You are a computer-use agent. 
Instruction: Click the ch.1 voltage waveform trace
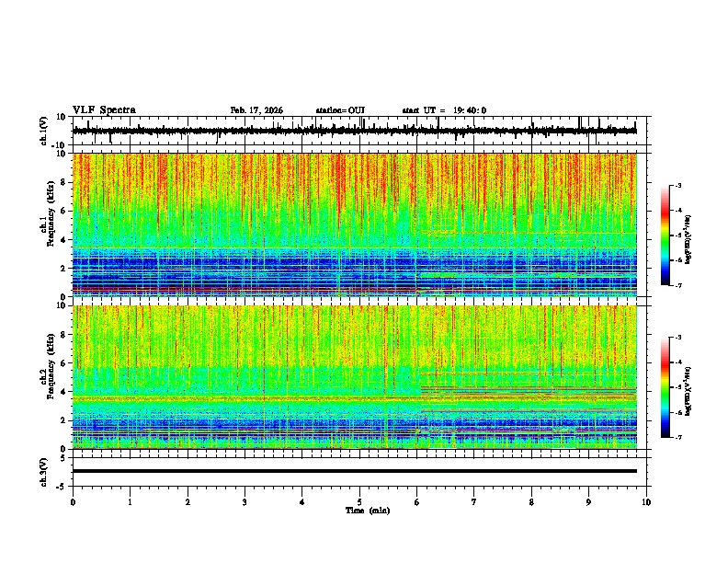click(x=355, y=131)
